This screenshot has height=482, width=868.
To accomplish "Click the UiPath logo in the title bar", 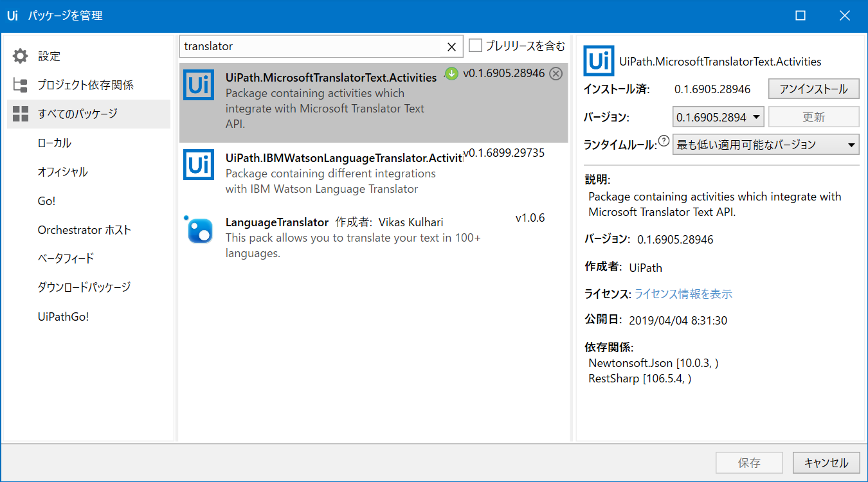I will click(12, 15).
